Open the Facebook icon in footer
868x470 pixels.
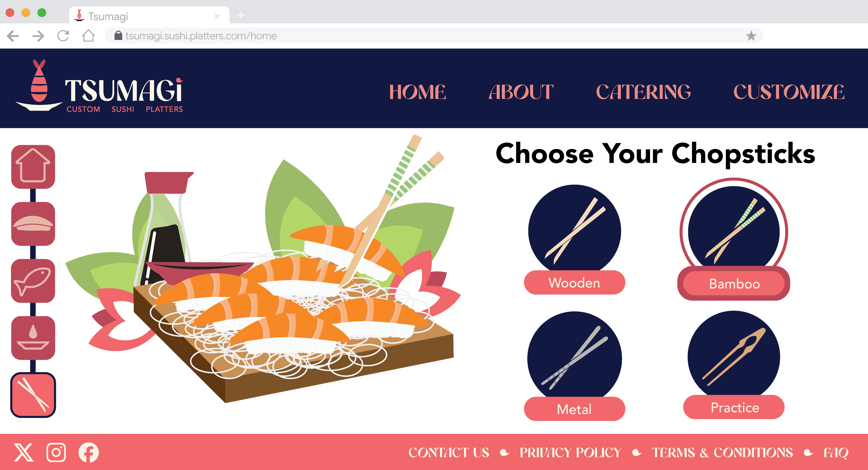[x=89, y=452]
